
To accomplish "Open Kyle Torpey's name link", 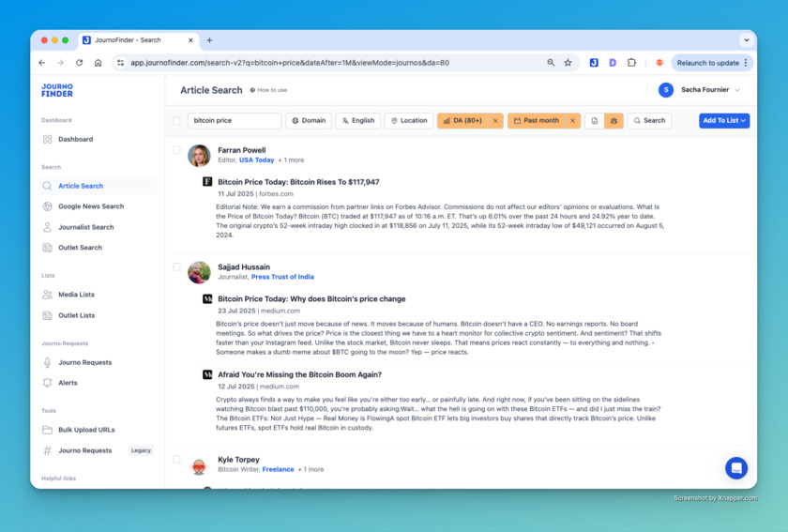I will pyautogui.click(x=238, y=460).
